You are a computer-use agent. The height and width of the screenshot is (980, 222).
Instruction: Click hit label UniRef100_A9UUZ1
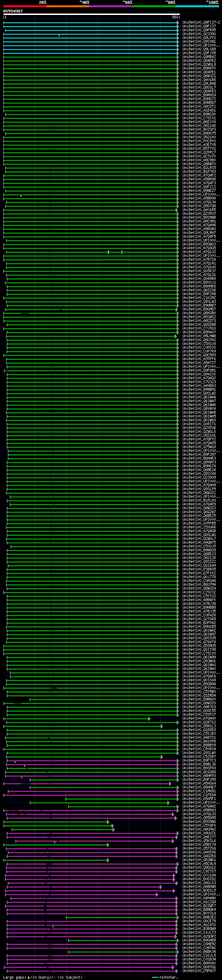pos(199,833)
